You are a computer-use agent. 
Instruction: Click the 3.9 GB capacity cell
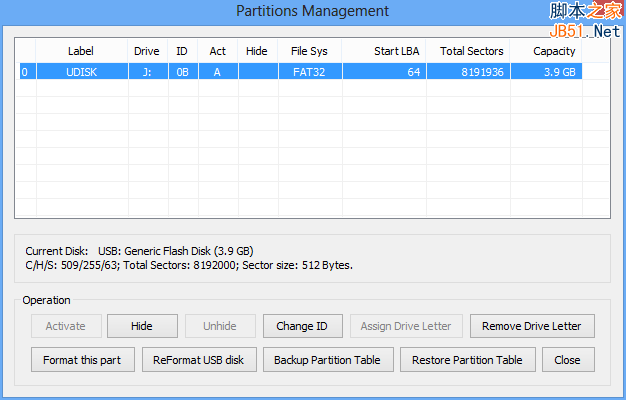click(x=558, y=72)
